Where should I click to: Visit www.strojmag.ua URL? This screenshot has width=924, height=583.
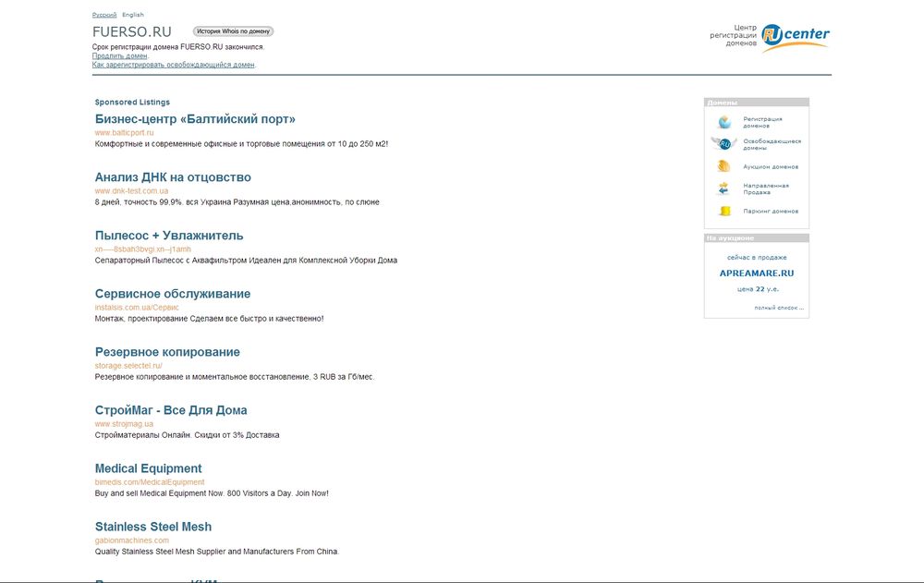(x=124, y=424)
